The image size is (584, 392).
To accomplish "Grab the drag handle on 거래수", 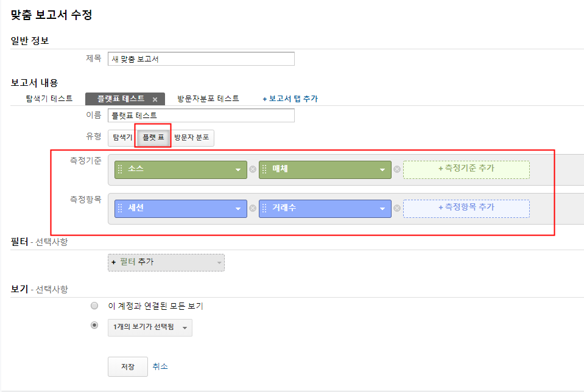I will click(x=264, y=208).
